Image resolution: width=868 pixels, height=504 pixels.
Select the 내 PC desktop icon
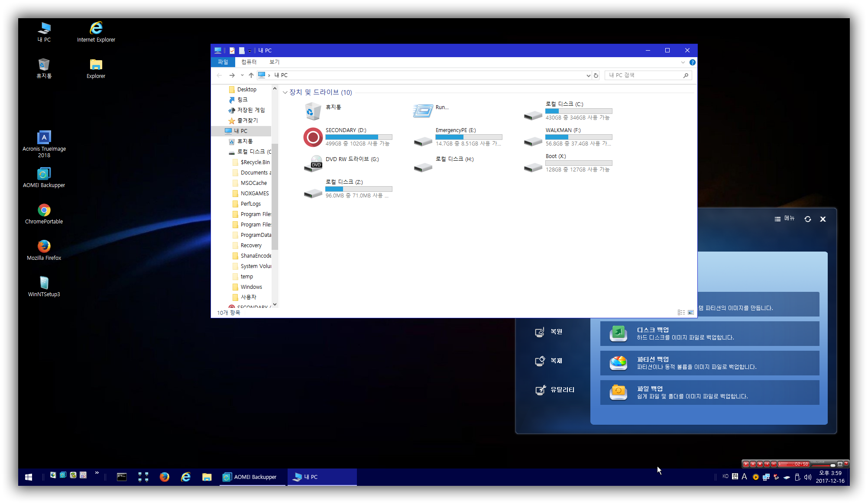coord(44,32)
